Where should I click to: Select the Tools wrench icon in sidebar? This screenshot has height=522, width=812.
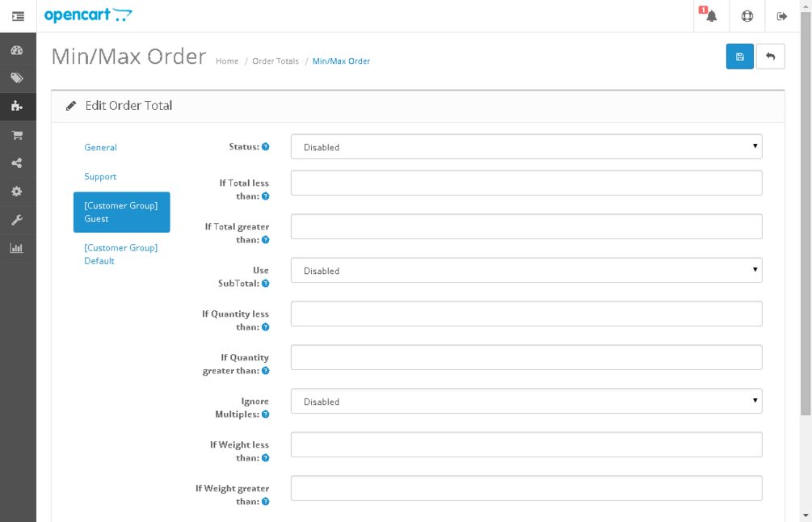point(17,219)
